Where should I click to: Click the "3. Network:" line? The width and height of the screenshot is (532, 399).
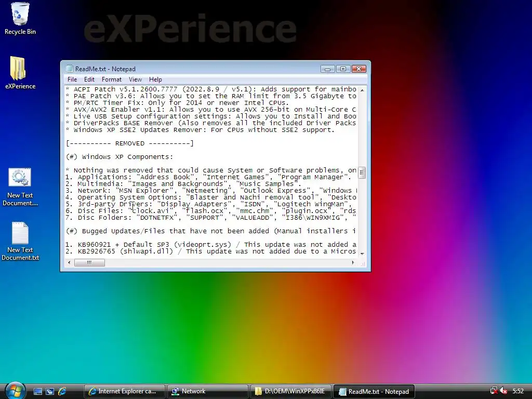coord(211,191)
